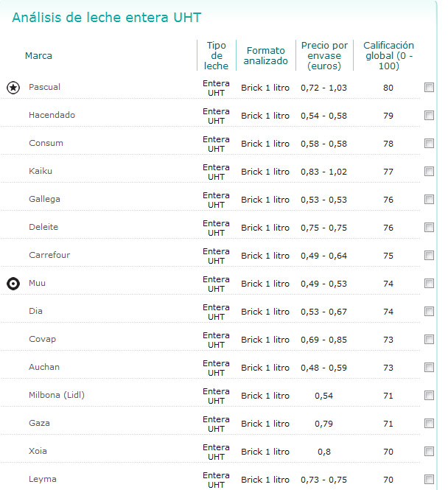The image size is (448, 490).
Task: Open the Deleite brand entry
Action: click(43, 228)
